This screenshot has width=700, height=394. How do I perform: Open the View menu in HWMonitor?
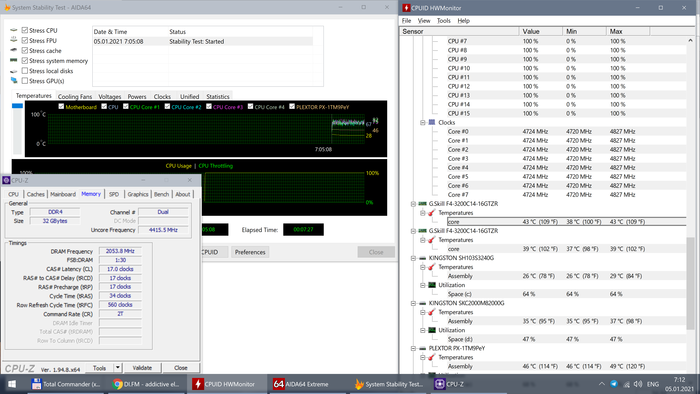click(x=424, y=21)
